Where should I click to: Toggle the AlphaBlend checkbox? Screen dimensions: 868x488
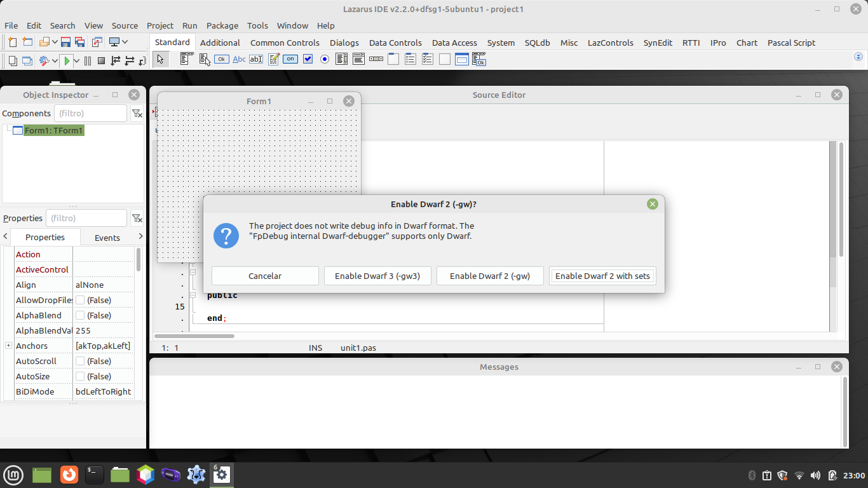(x=80, y=315)
